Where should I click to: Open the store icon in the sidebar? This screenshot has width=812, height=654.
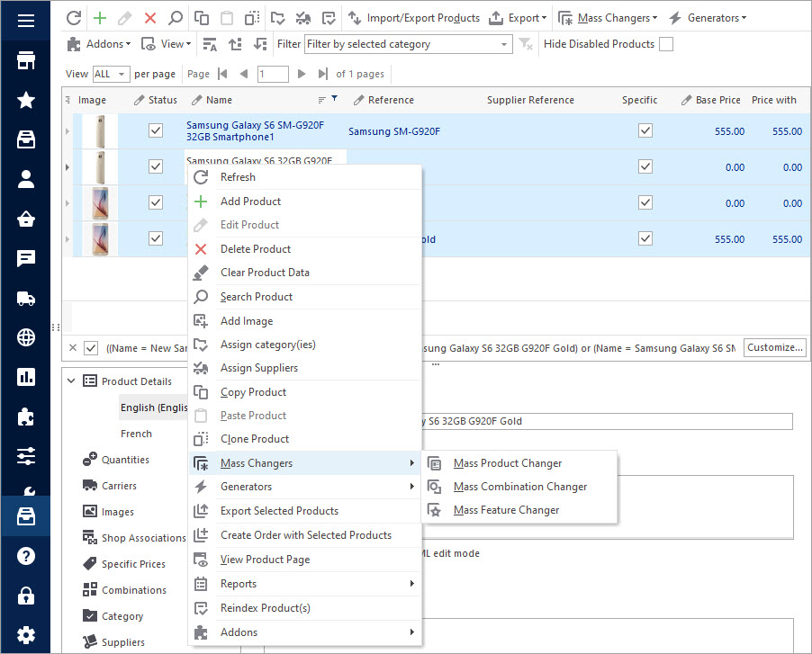point(26,60)
